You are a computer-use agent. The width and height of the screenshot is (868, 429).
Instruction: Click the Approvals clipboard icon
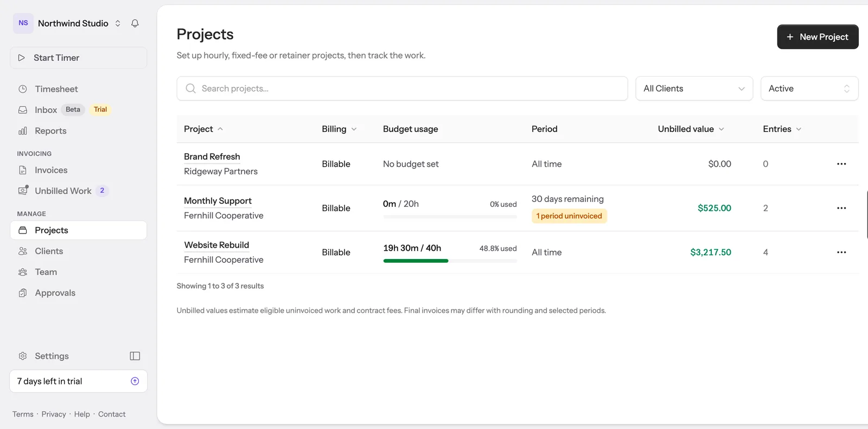23,293
